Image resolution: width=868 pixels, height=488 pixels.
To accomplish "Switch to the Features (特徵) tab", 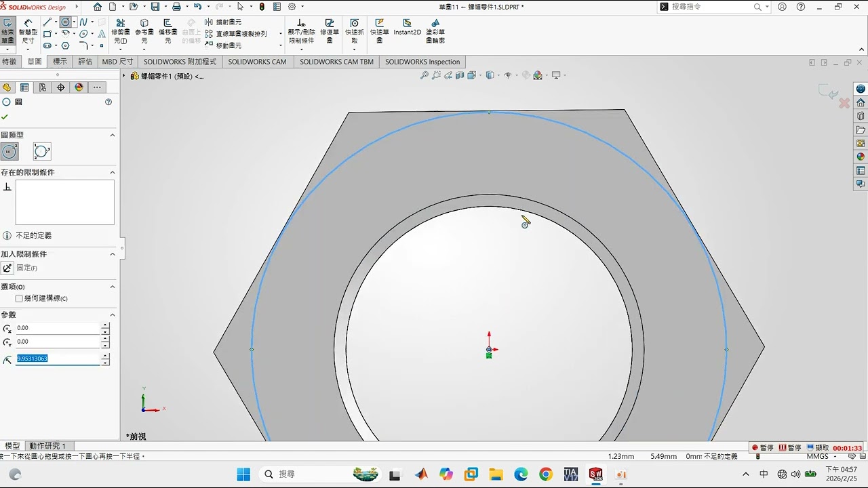I will tap(9, 62).
